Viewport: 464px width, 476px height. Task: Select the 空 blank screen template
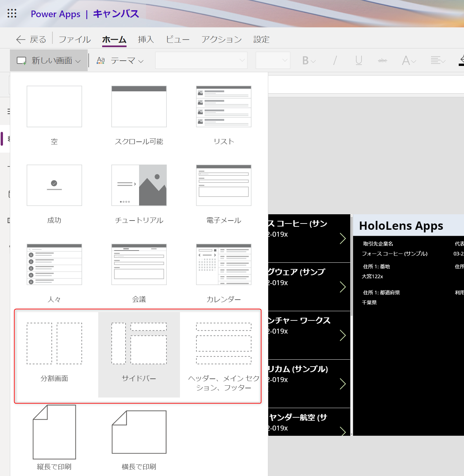(x=54, y=115)
